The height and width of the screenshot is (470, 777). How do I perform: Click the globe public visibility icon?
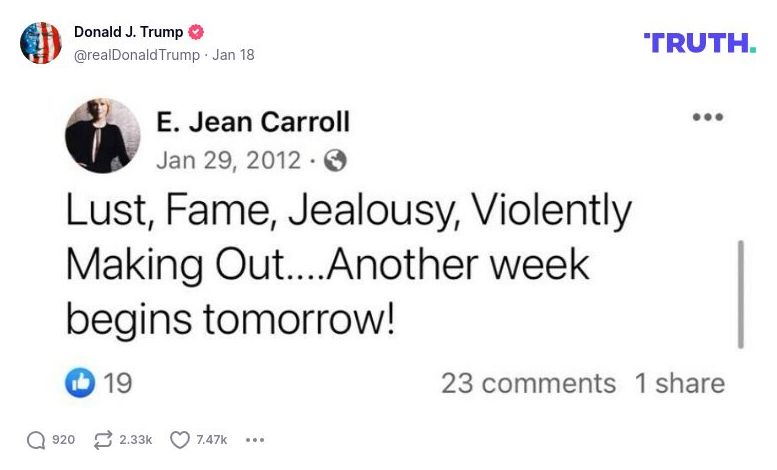click(335, 160)
